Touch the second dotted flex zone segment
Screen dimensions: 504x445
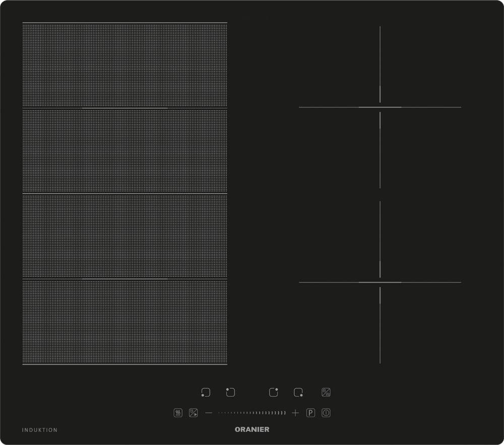point(124,151)
